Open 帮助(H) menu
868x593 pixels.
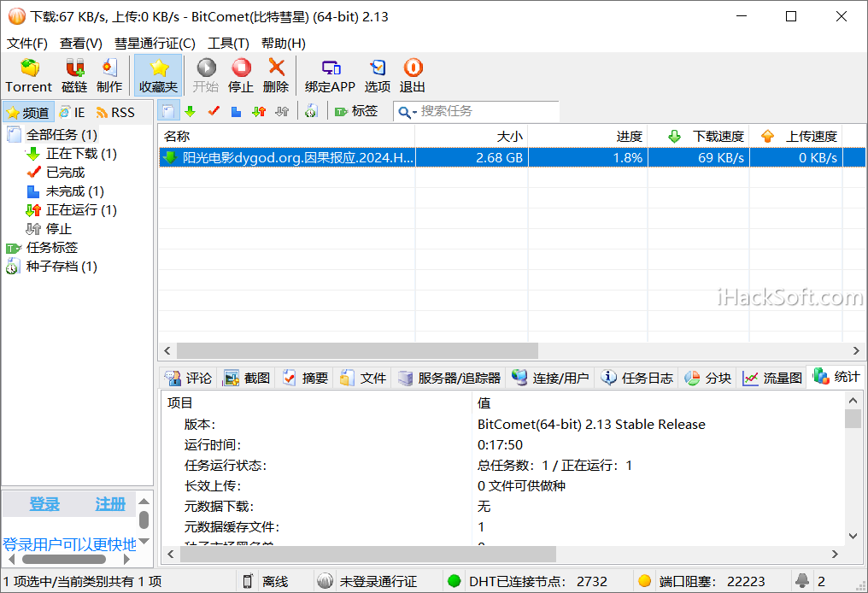coord(284,44)
